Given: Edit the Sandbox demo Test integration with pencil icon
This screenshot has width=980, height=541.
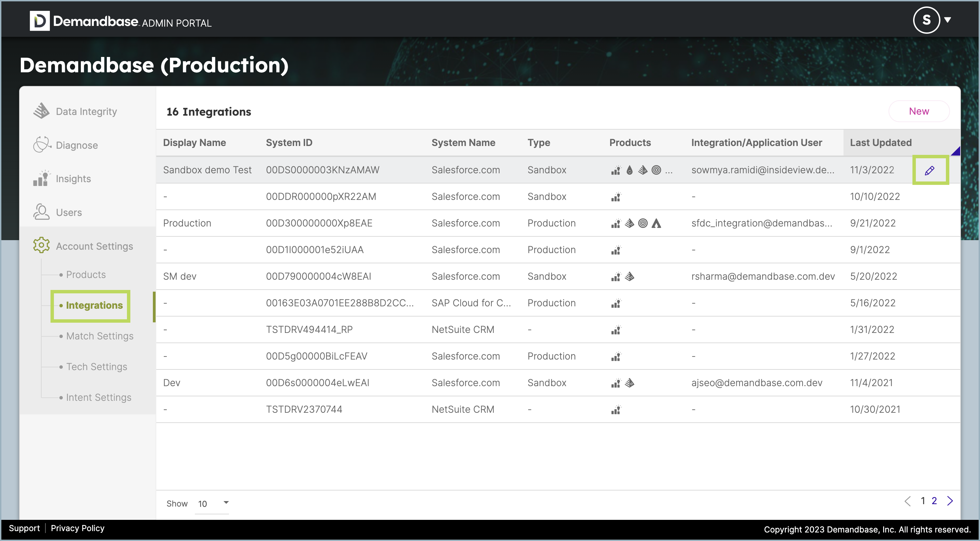Looking at the screenshot, I should pos(930,170).
